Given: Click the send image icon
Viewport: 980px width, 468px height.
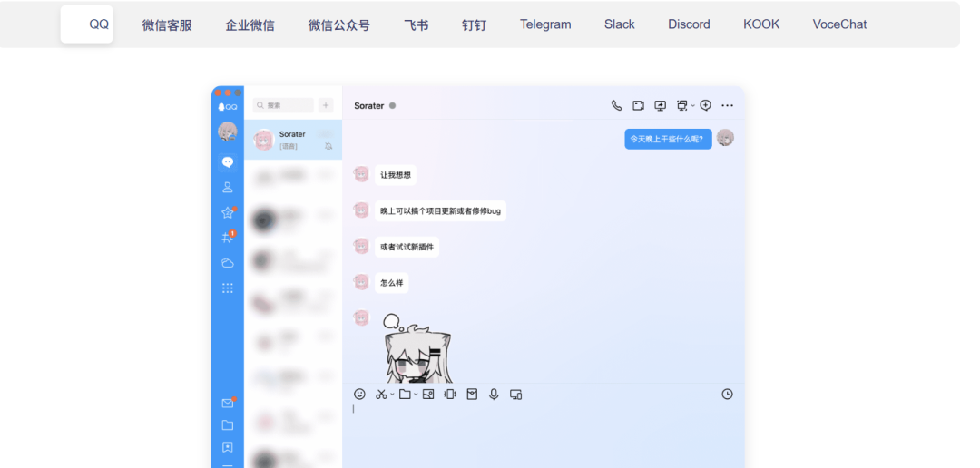Looking at the screenshot, I should (x=428, y=395).
